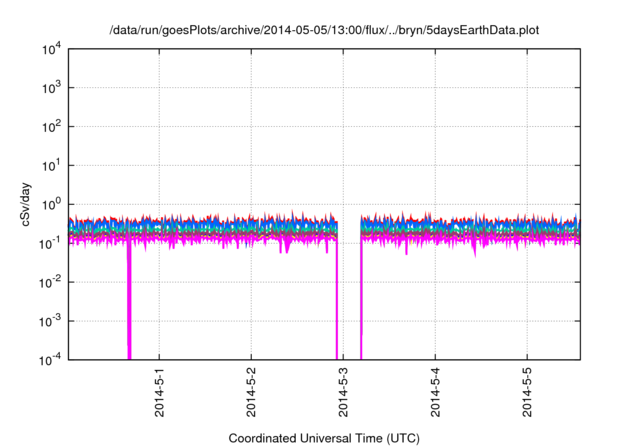
Task: Click the 2014-5-3 date tick label
Action: tap(343, 392)
